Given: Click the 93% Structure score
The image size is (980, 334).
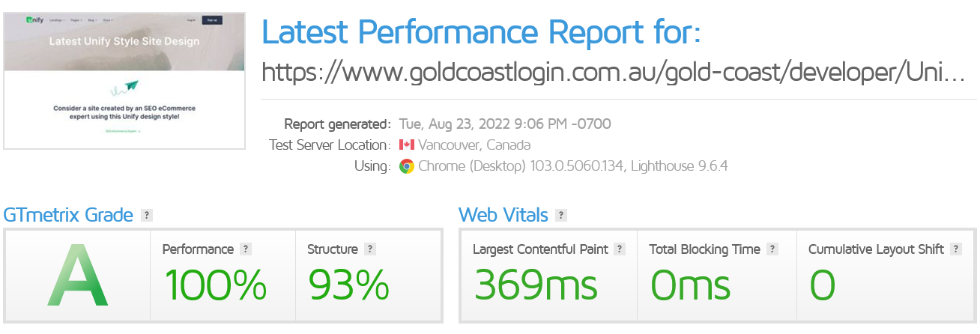Looking at the screenshot, I should 348,285.
